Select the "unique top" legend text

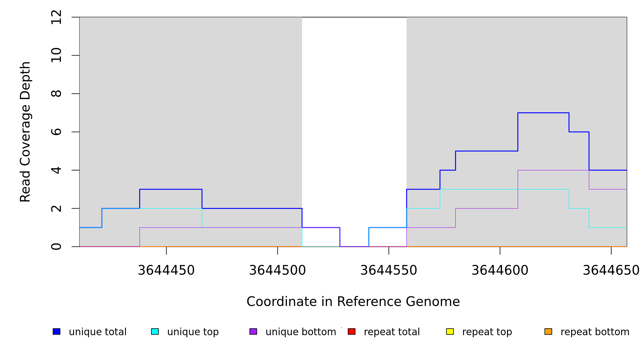tap(193, 332)
